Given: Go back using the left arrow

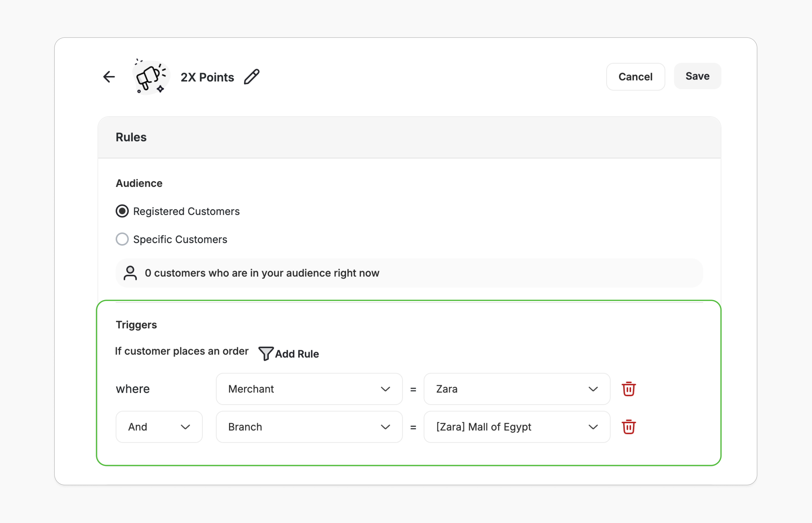Looking at the screenshot, I should (x=109, y=77).
